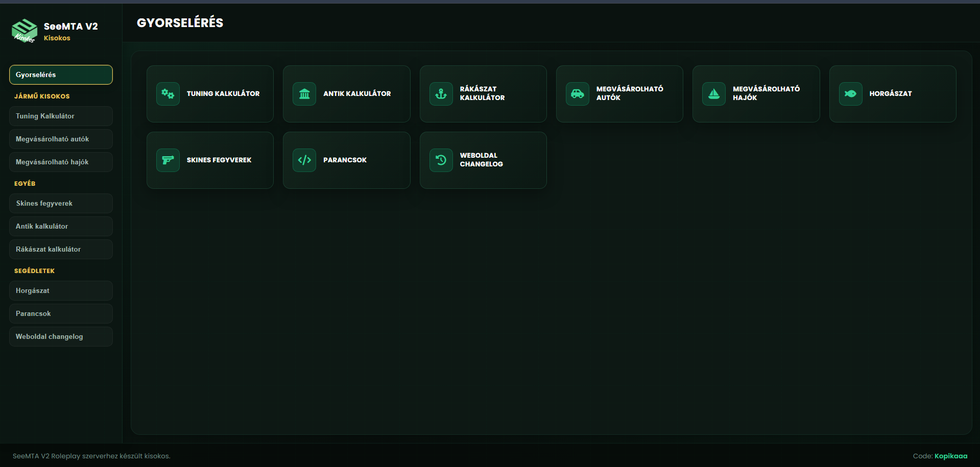
Task: Click the SeeMTA V2 Kisokos logo
Action: [25, 31]
